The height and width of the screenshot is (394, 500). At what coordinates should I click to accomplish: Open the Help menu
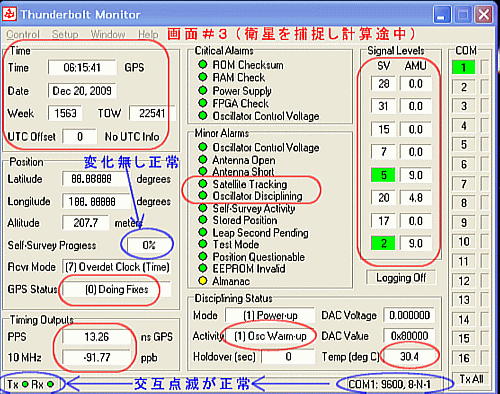pyautogui.click(x=148, y=34)
